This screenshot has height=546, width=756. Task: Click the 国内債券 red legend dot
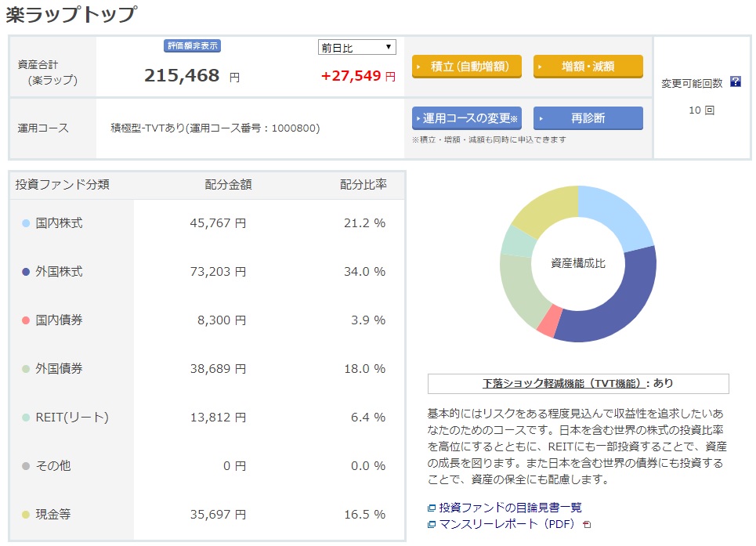(26, 320)
